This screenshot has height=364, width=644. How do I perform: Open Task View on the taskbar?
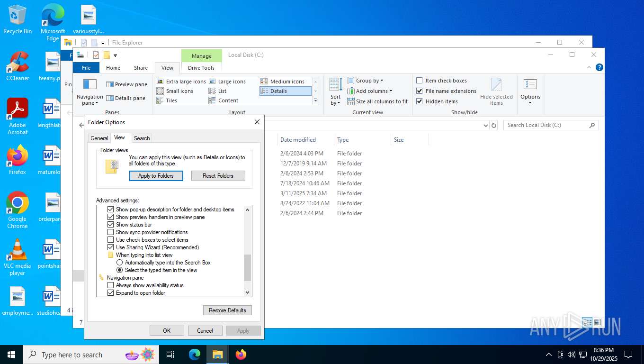(170, 355)
